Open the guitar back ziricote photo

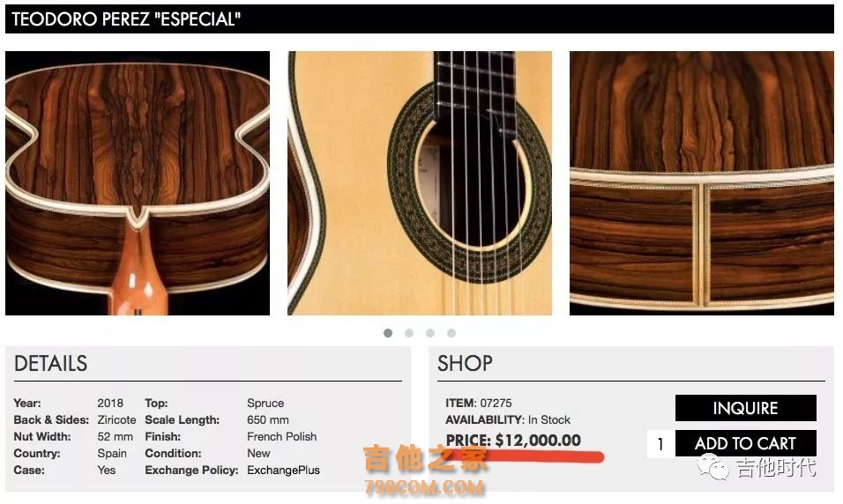(x=138, y=183)
